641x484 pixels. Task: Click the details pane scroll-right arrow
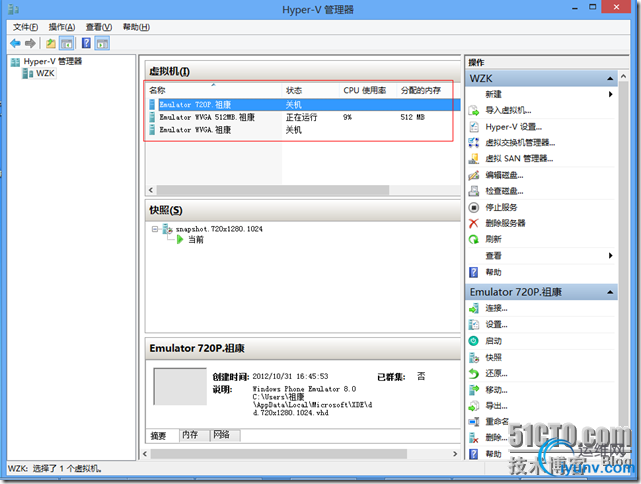click(x=455, y=454)
